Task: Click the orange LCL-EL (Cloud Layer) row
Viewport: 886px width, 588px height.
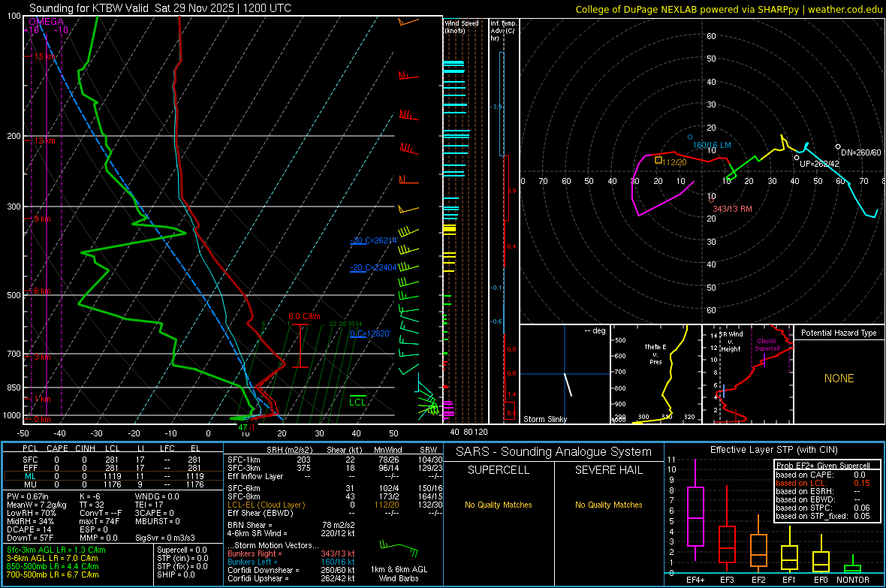Action: [335, 505]
